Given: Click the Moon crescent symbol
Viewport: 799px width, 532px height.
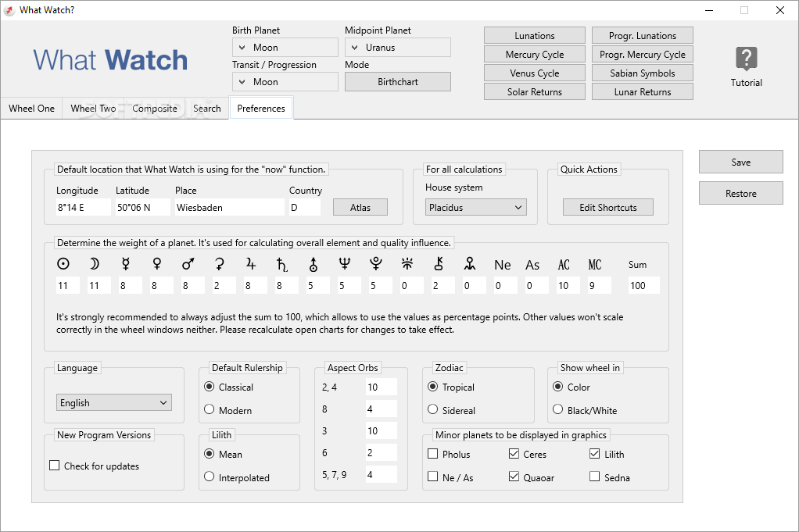Looking at the screenshot, I should pyautogui.click(x=95, y=264).
